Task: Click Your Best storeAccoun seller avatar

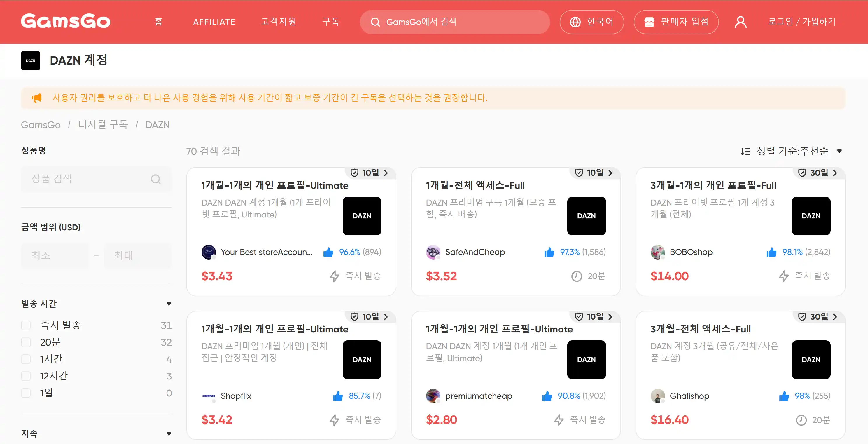Action: point(208,252)
